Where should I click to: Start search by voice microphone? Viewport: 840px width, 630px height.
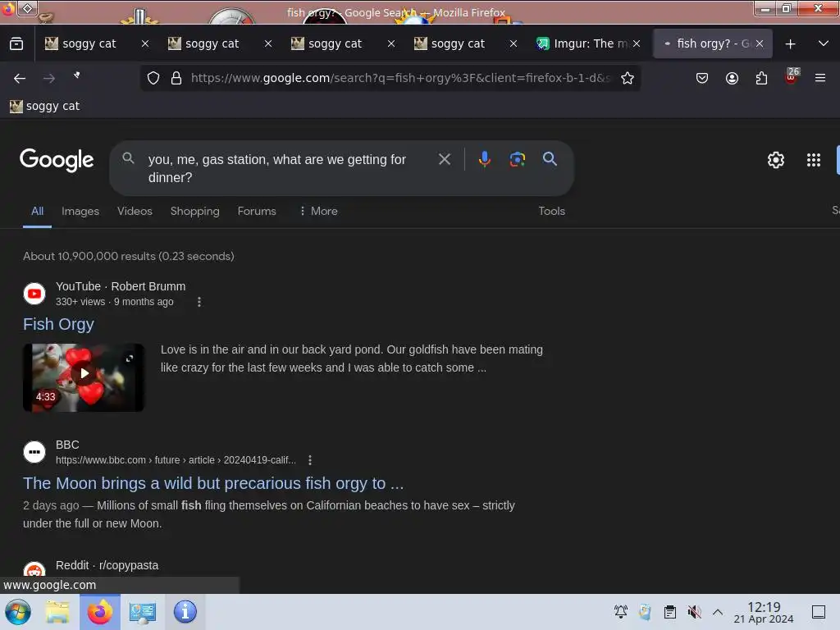point(484,159)
